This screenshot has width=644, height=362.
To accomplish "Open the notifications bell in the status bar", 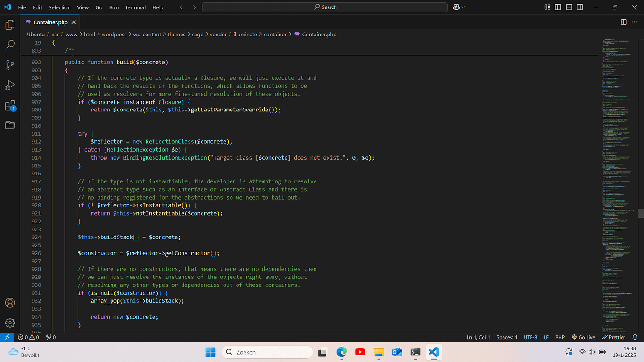I will pyautogui.click(x=635, y=337).
